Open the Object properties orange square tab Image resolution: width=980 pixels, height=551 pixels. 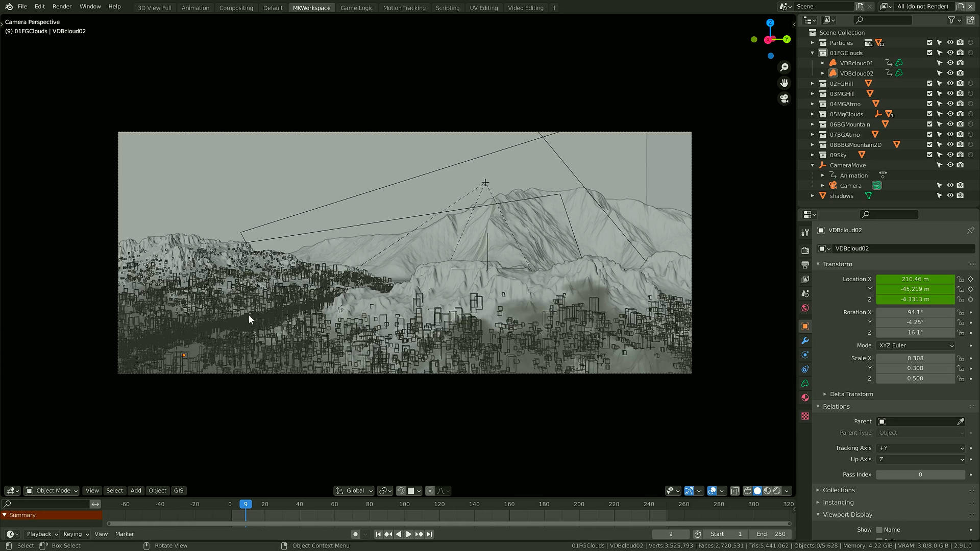[x=805, y=326]
